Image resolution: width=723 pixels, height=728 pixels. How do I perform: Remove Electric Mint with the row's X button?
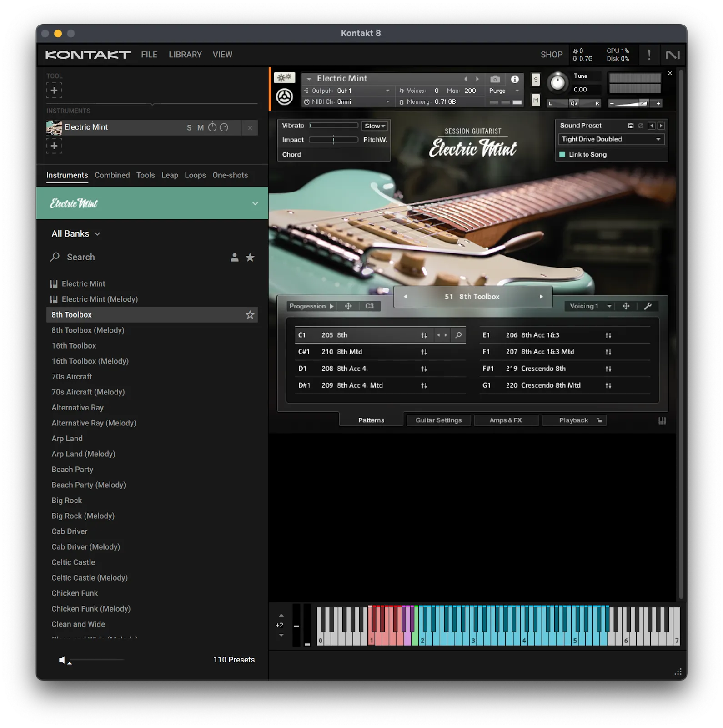(x=250, y=128)
